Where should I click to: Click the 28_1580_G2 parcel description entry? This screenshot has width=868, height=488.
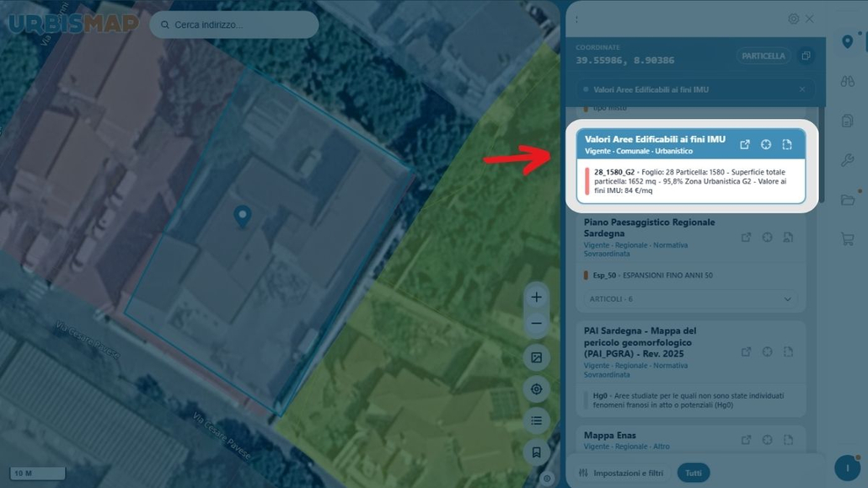pos(690,181)
